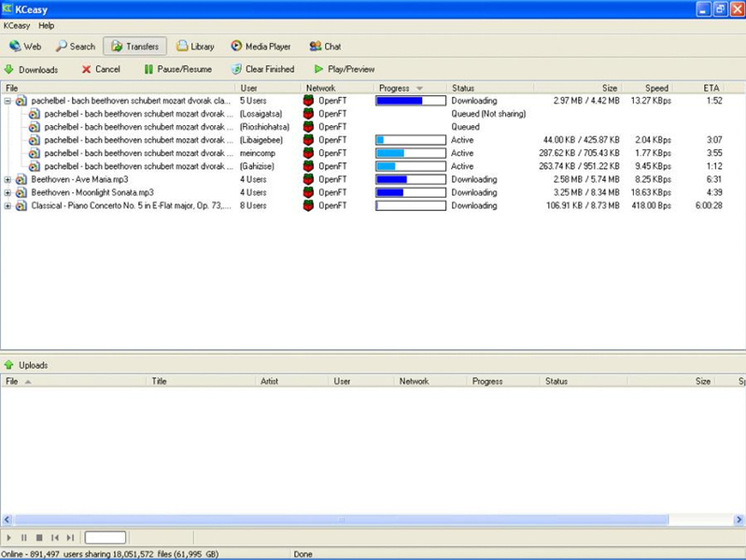
Task: Click OpenFT icon in meincomp row
Action: click(308, 153)
